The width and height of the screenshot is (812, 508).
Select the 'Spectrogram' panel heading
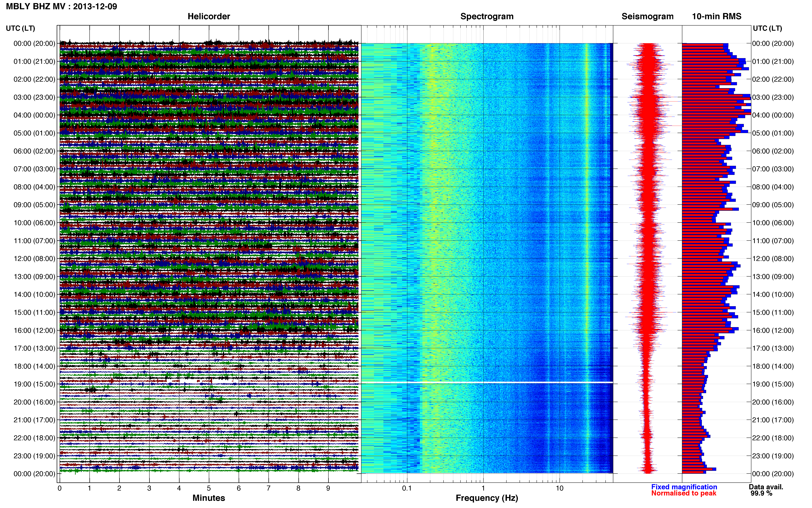pyautogui.click(x=487, y=16)
